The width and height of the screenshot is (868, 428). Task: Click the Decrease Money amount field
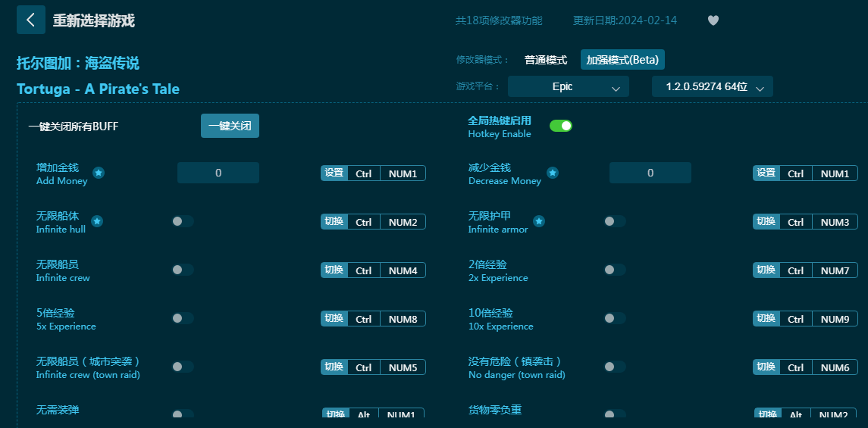click(x=650, y=173)
